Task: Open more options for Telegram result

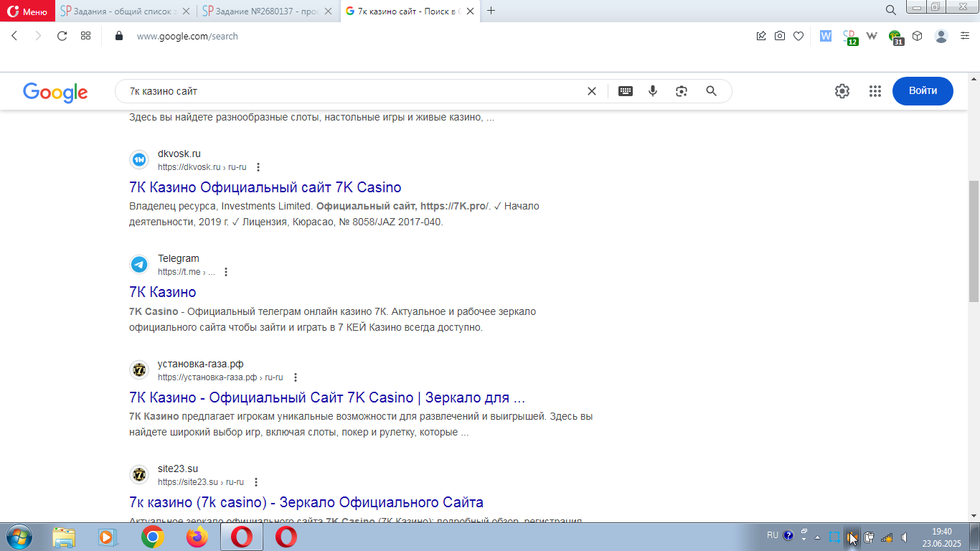Action: pos(226,272)
